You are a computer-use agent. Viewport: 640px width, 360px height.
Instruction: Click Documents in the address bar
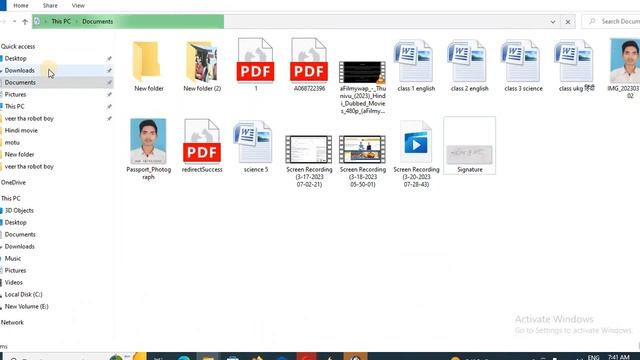[98, 22]
